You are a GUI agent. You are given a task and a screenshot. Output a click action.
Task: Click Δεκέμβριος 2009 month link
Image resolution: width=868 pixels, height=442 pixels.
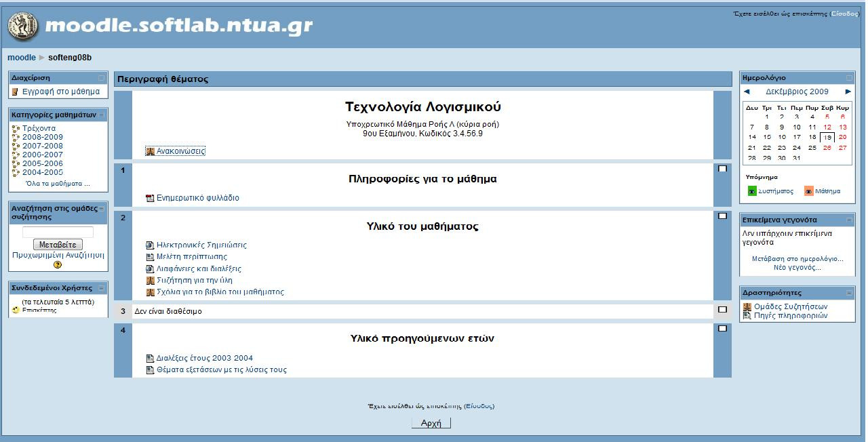[x=797, y=92]
